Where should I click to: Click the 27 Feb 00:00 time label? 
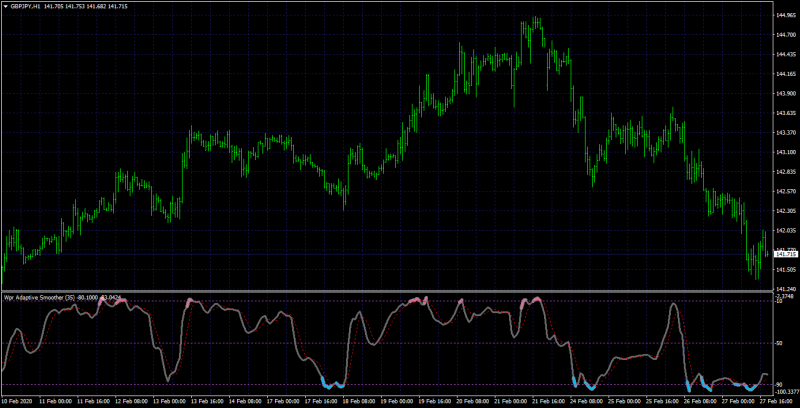point(740,402)
